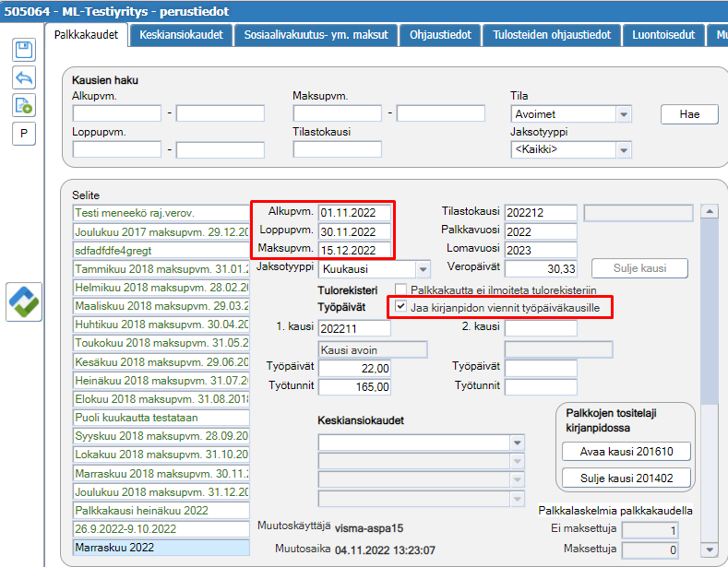Click the undo arrow icon

click(24, 77)
